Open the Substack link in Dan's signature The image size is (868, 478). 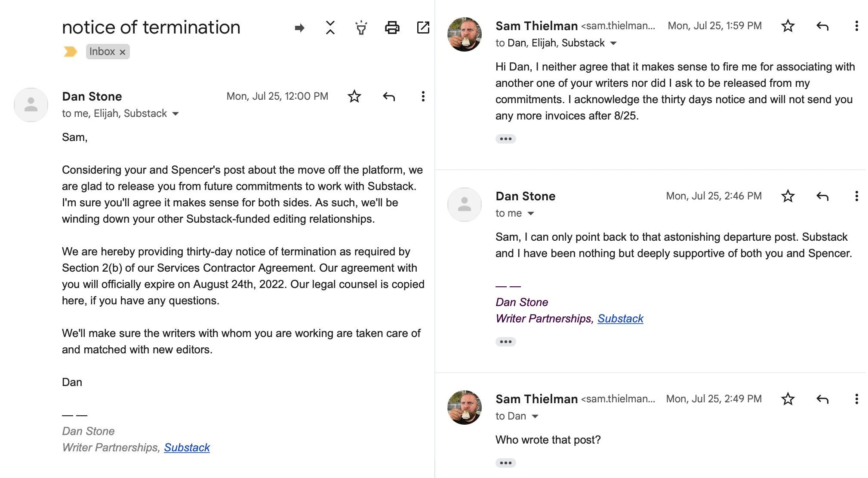point(187,447)
